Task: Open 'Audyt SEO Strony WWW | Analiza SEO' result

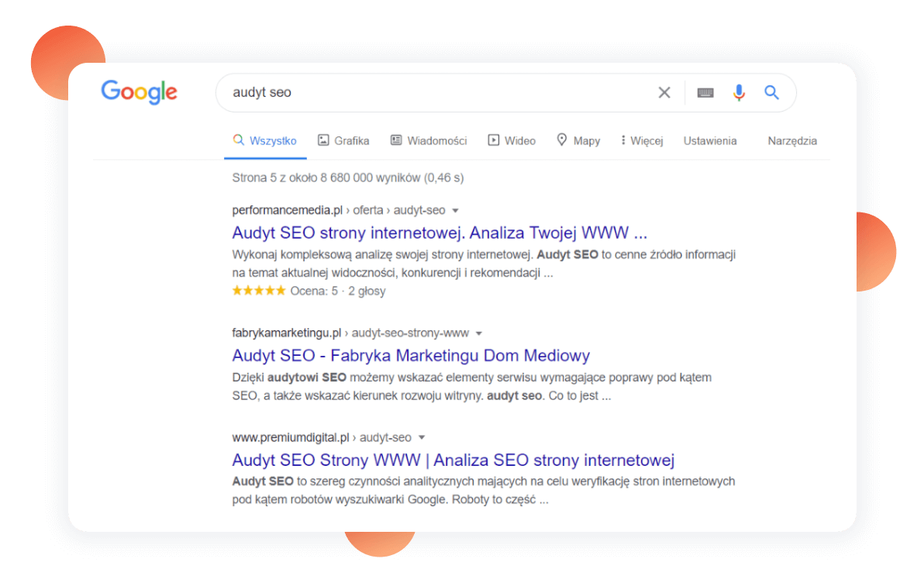Action: [x=453, y=460]
